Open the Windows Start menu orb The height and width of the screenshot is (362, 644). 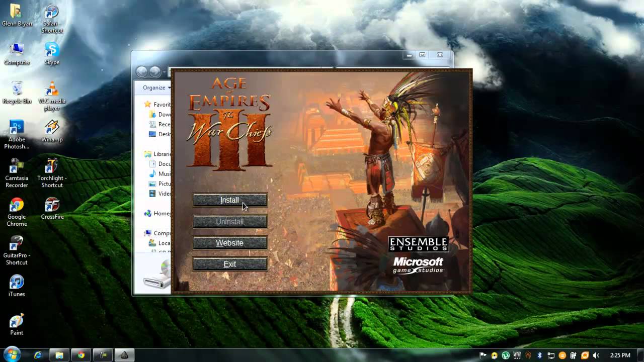pyautogui.click(x=12, y=353)
